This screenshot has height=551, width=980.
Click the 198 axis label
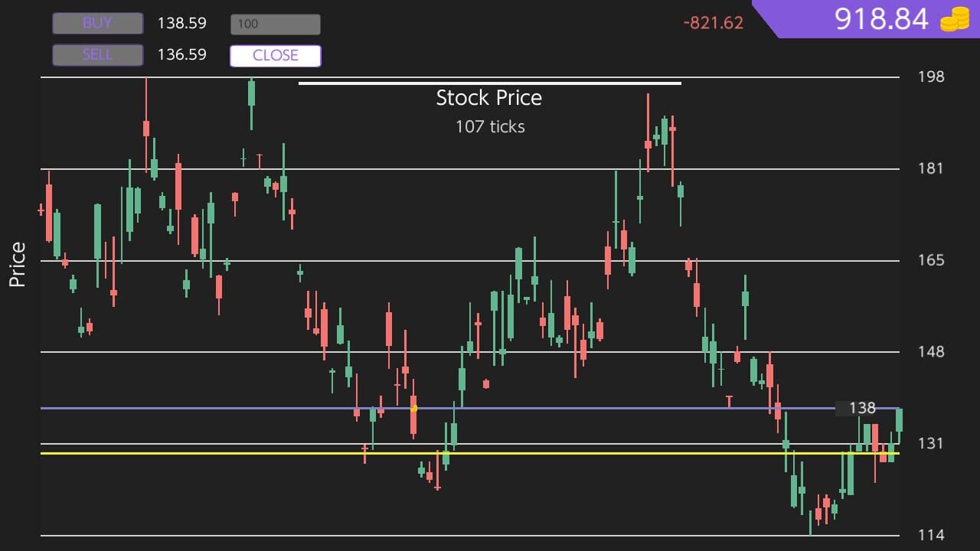click(931, 77)
